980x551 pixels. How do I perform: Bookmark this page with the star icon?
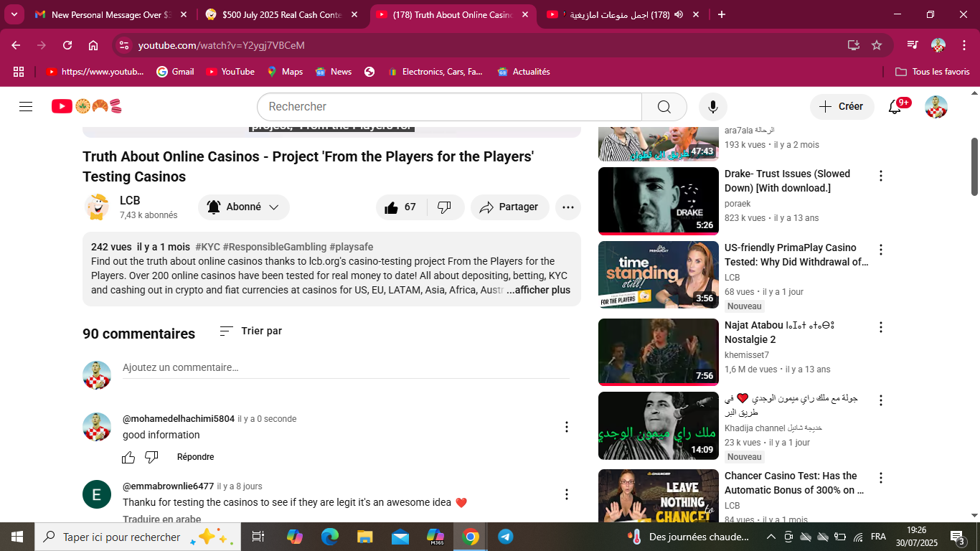[876, 45]
